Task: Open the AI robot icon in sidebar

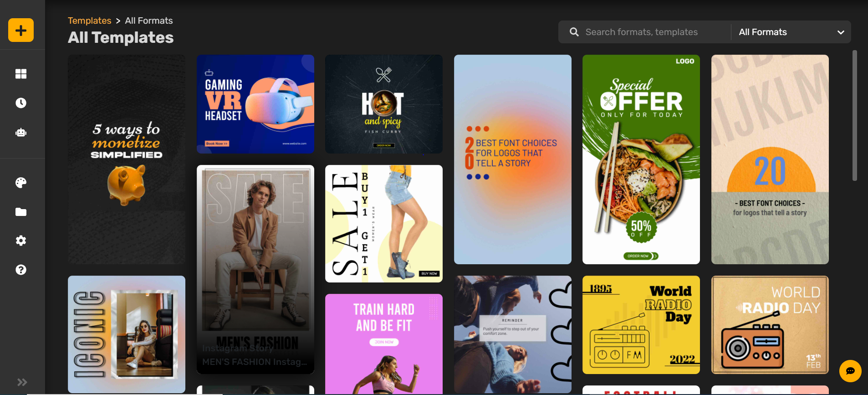Action: pyautogui.click(x=21, y=133)
